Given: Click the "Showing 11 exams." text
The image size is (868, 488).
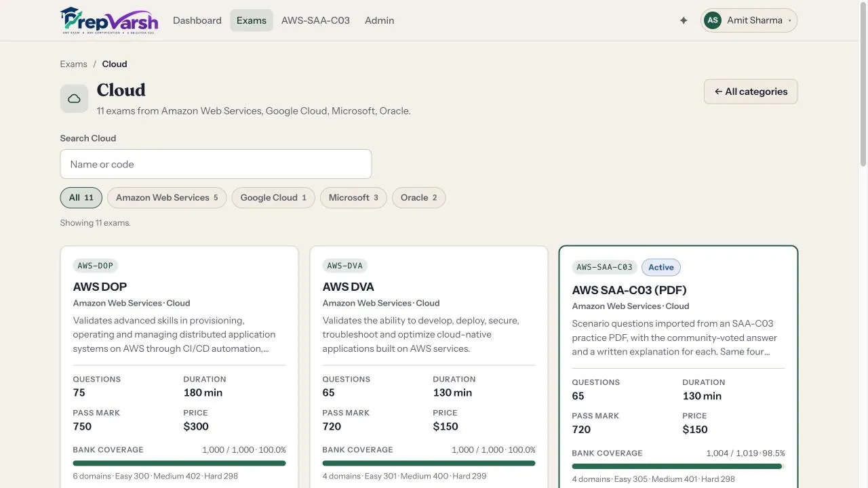Looking at the screenshot, I should click(95, 223).
